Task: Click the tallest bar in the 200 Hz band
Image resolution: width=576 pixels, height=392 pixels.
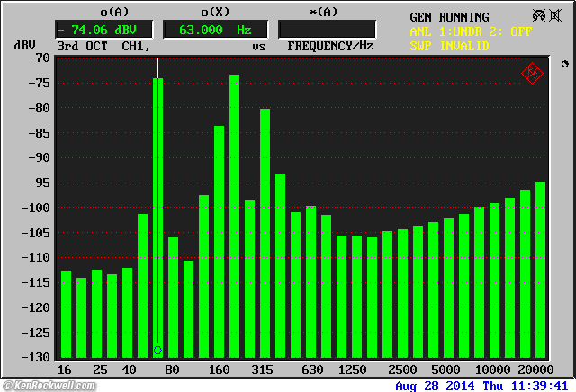Action: (x=234, y=216)
